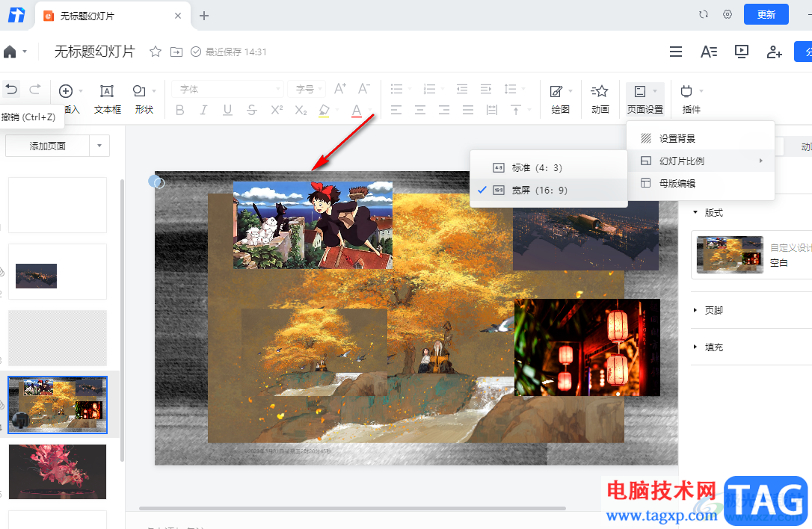
Task: Click the sync refresh icon in the title bar
Action: [704, 14]
